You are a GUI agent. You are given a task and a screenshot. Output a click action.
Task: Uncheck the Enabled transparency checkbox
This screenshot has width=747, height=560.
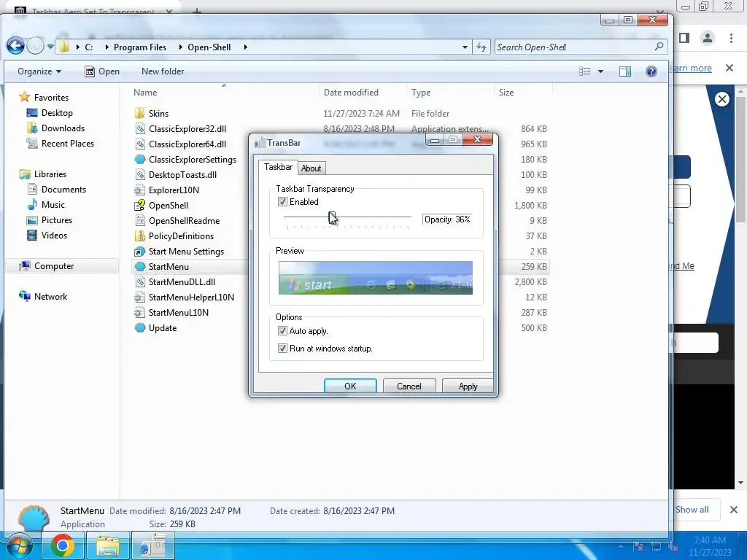point(282,202)
